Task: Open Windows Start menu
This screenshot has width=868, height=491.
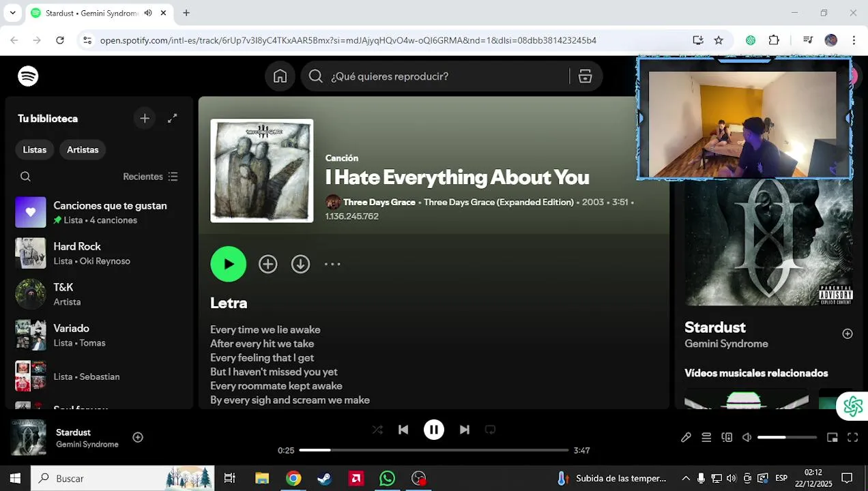Action: click(15, 478)
